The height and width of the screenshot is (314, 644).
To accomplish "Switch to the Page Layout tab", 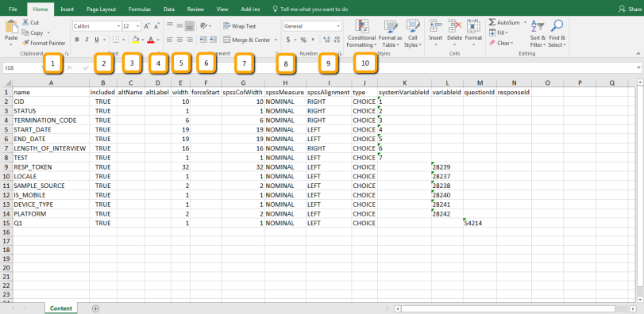I will [102, 9].
